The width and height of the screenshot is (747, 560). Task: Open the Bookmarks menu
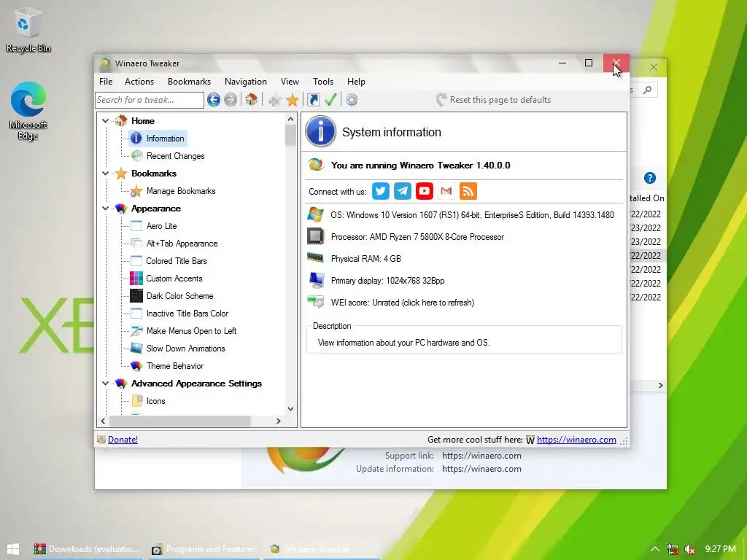coord(189,82)
